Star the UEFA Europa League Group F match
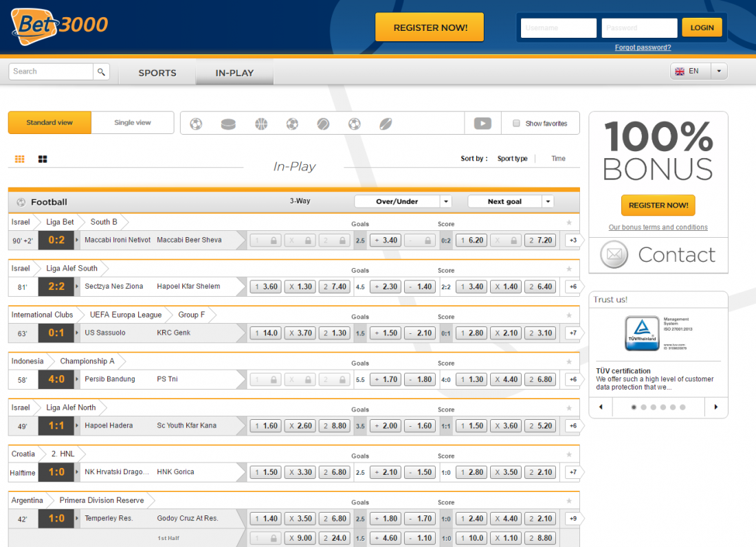This screenshot has width=756, height=547. click(x=569, y=315)
